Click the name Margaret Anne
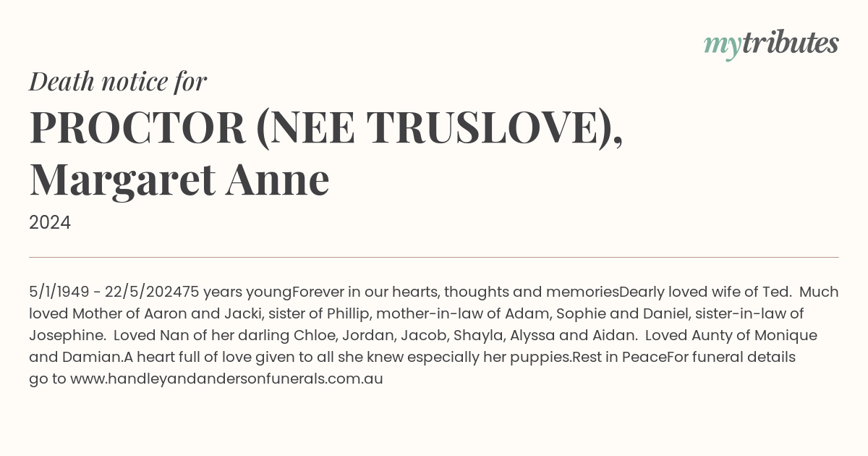Image resolution: width=868 pixels, height=456 pixels. (x=179, y=180)
